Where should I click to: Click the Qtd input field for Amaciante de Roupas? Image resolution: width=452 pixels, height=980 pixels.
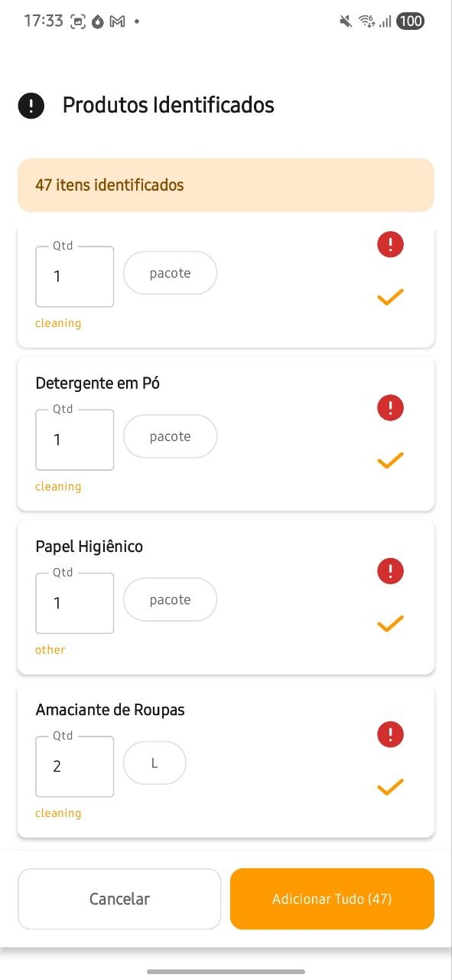[74, 766]
